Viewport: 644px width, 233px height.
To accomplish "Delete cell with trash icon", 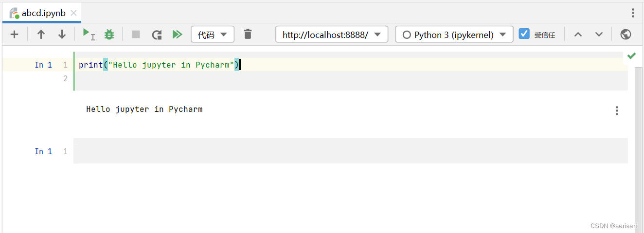I will pos(248,34).
